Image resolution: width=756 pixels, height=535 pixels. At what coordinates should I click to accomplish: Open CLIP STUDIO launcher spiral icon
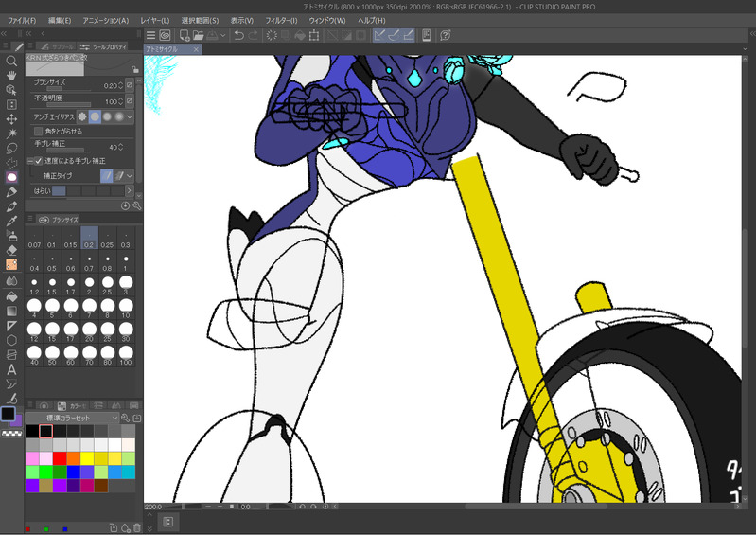point(165,35)
